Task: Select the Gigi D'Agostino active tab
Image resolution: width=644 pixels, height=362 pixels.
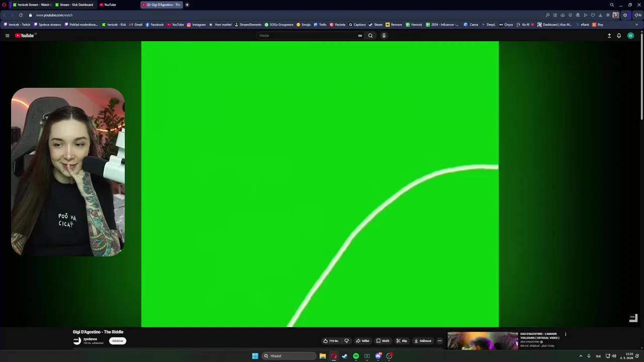Action: (x=162, y=5)
